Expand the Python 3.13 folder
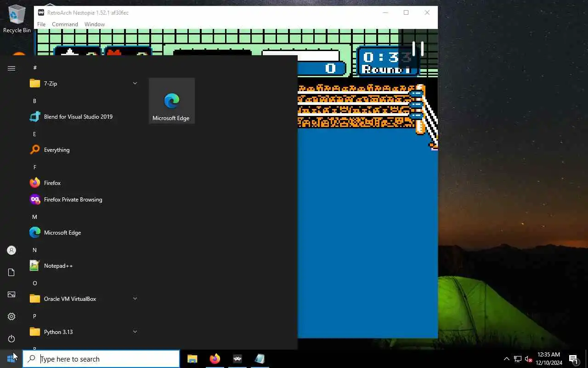The height and width of the screenshot is (368, 588). point(83,332)
